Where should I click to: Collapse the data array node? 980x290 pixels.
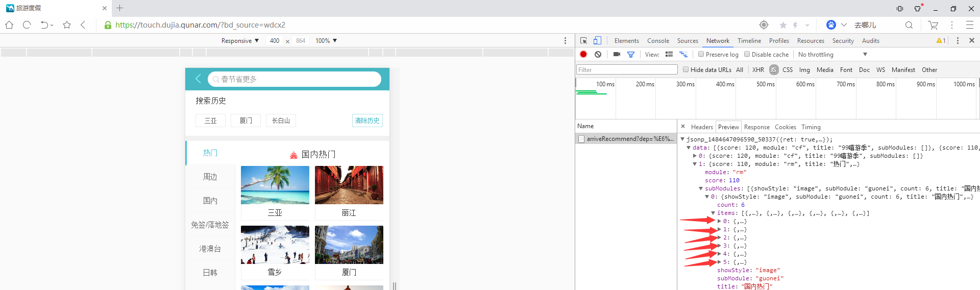(x=689, y=148)
